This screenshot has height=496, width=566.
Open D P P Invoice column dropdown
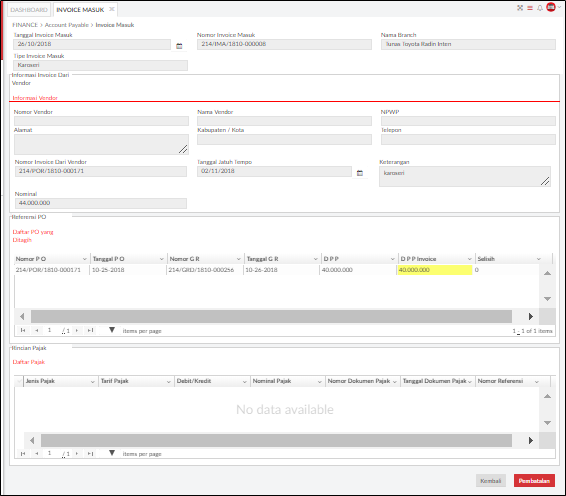(x=469, y=259)
